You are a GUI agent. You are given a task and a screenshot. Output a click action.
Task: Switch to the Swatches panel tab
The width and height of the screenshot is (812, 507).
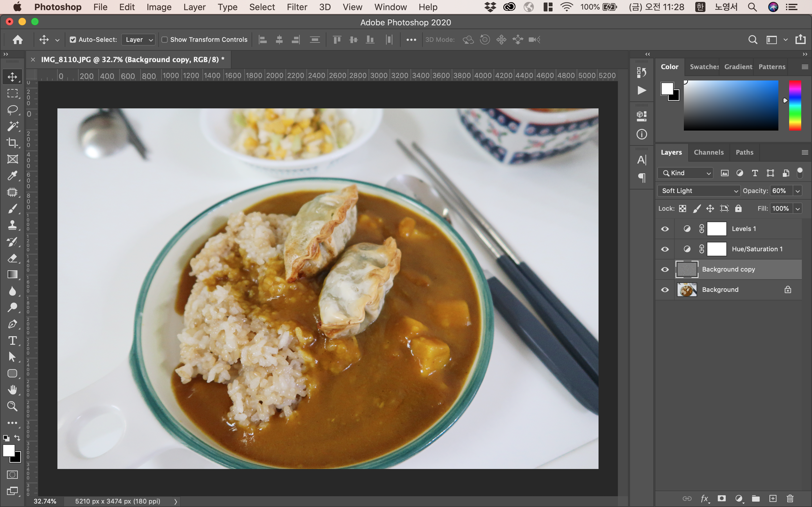click(704, 67)
